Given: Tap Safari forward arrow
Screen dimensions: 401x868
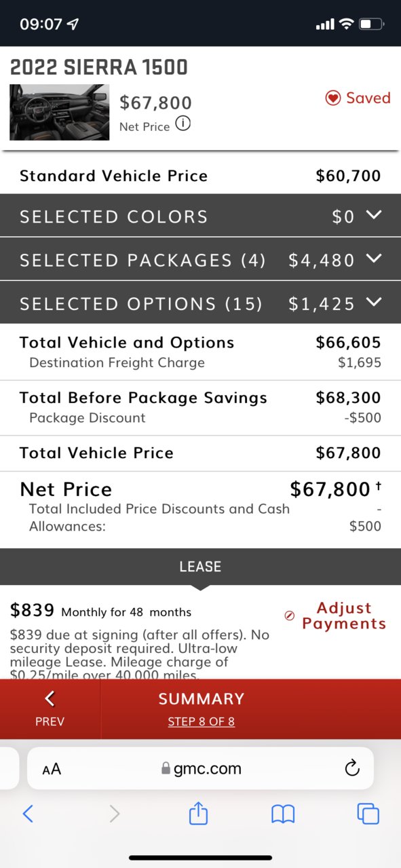Looking at the screenshot, I should [x=115, y=813].
